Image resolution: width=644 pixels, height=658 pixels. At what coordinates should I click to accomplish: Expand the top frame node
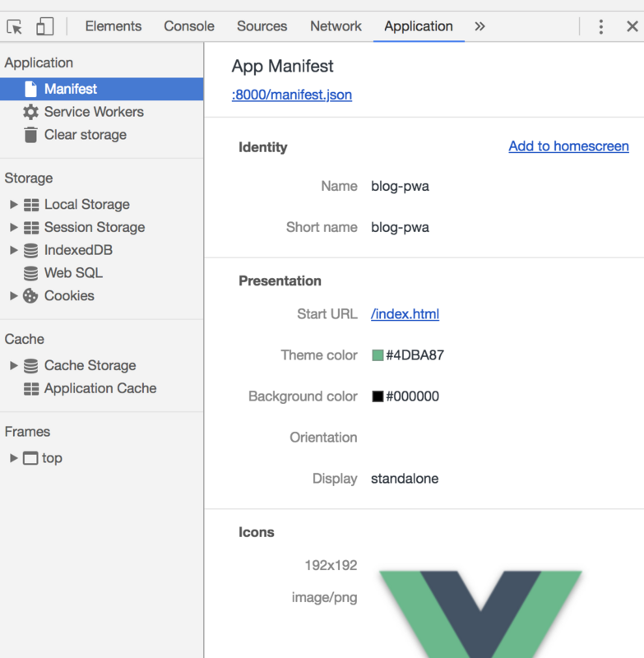click(x=13, y=458)
